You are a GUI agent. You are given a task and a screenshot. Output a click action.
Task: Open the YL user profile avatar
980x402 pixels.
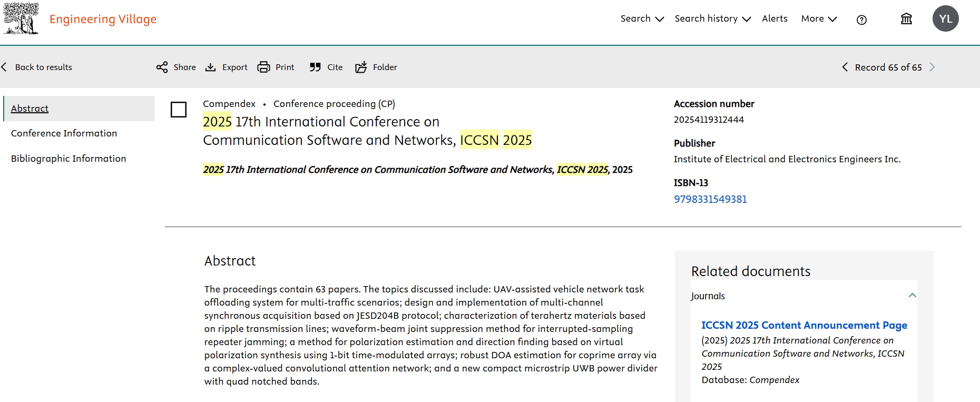coord(945,19)
